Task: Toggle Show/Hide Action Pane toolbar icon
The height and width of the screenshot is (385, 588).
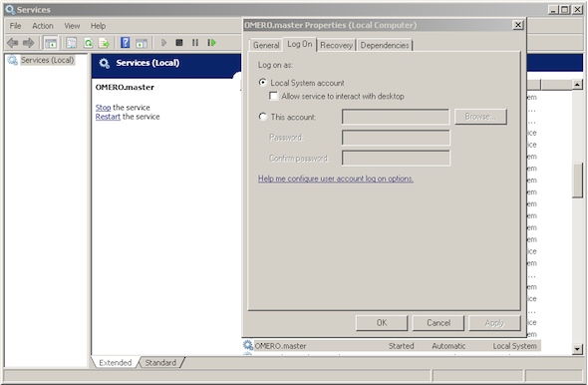Action: 142,43
